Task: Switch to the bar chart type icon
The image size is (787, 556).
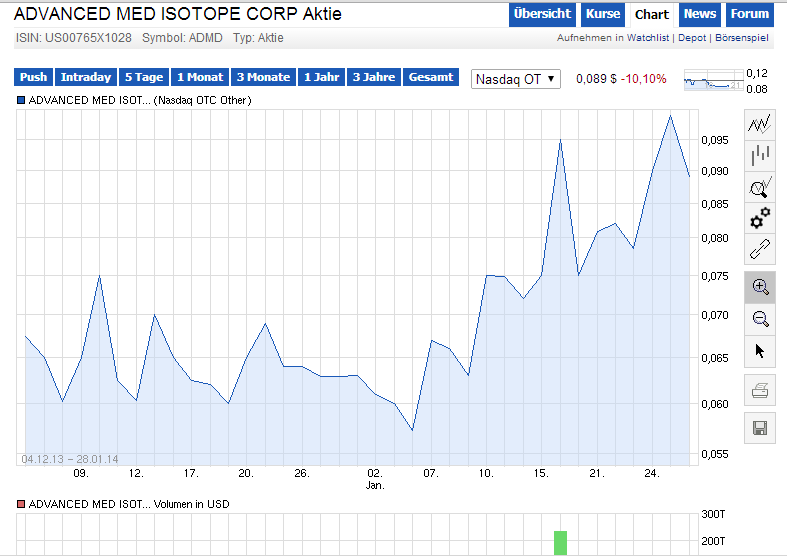Action: click(x=760, y=155)
